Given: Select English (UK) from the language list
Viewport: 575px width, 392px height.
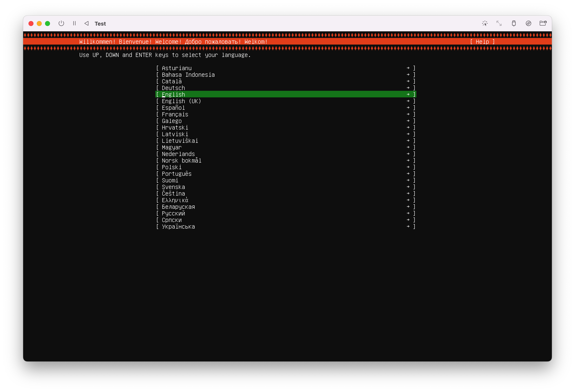Looking at the screenshot, I should [181, 101].
